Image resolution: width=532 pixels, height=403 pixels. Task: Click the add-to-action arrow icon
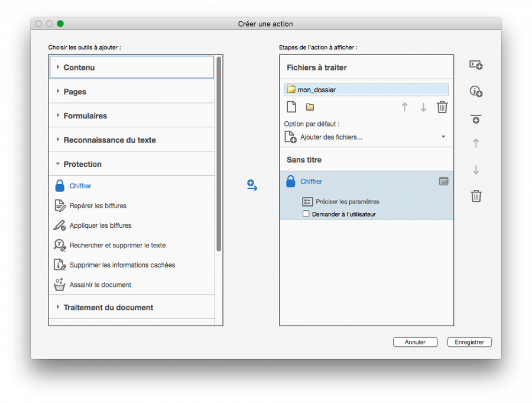coord(252,186)
